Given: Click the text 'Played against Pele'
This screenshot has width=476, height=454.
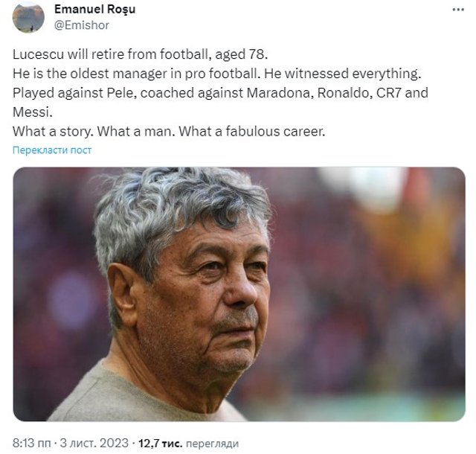Looking at the screenshot, I should pyautogui.click(x=65, y=95).
